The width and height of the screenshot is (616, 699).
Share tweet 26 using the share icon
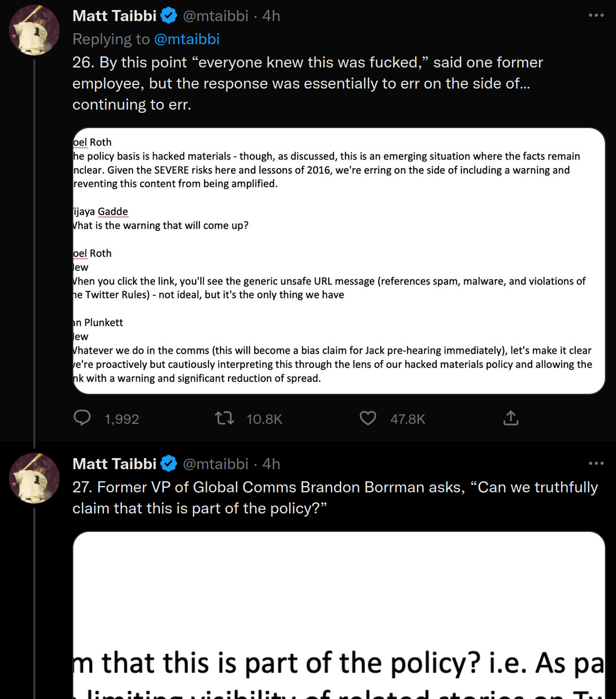(x=511, y=418)
